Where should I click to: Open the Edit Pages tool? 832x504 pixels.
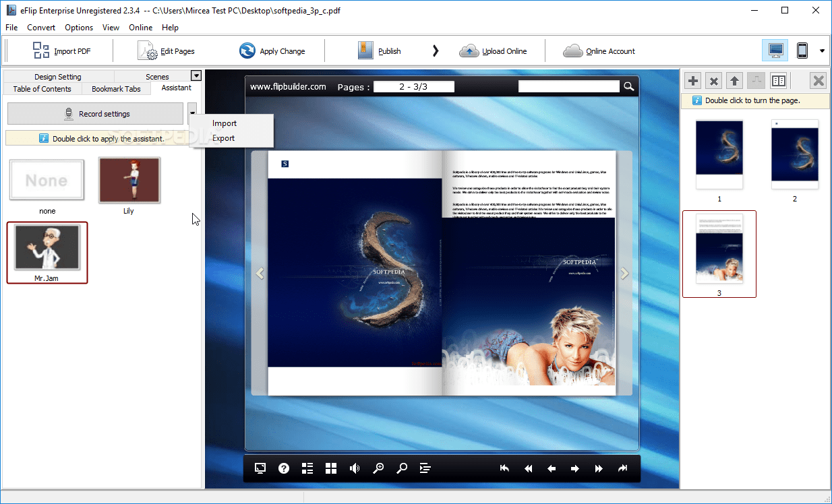tap(166, 51)
